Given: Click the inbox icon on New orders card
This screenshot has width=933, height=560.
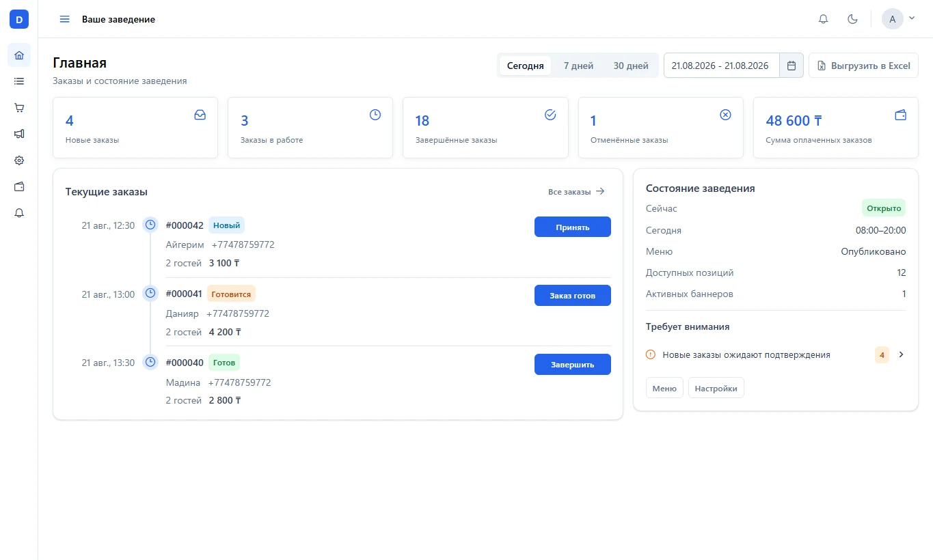Looking at the screenshot, I should 200,115.
